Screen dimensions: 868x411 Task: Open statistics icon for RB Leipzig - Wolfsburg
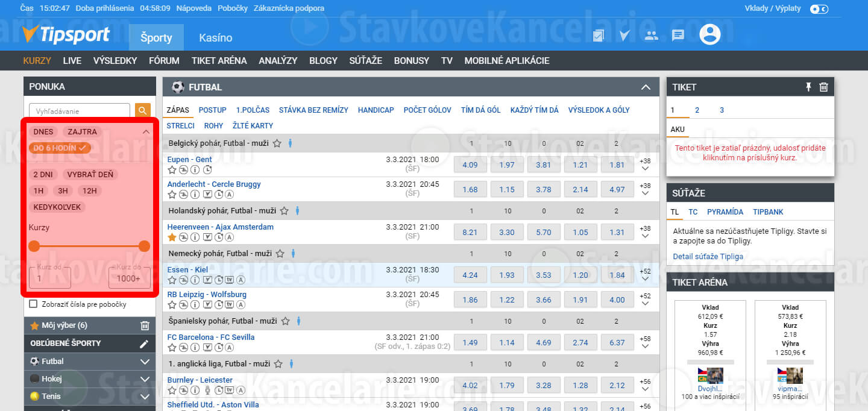coord(183,305)
